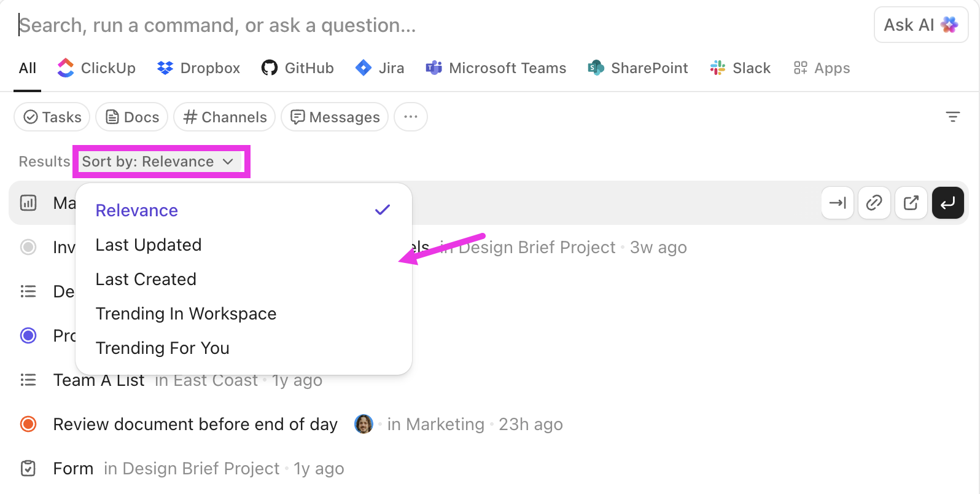980x494 pixels.
Task: Open the Team A List result
Action: point(99,380)
